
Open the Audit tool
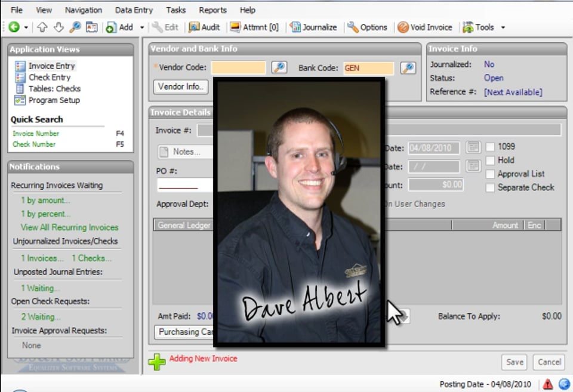204,27
